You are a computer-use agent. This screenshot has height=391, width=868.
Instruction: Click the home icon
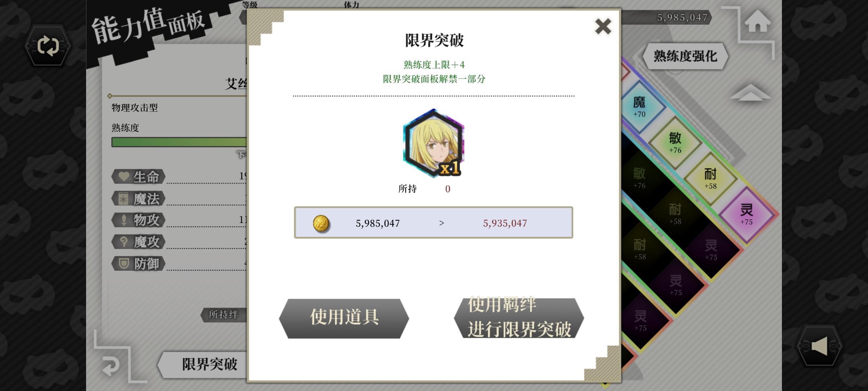coord(758,21)
